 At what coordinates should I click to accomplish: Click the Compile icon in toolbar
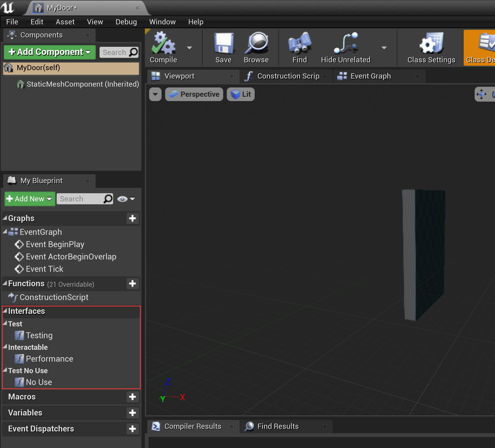(163, 47)
